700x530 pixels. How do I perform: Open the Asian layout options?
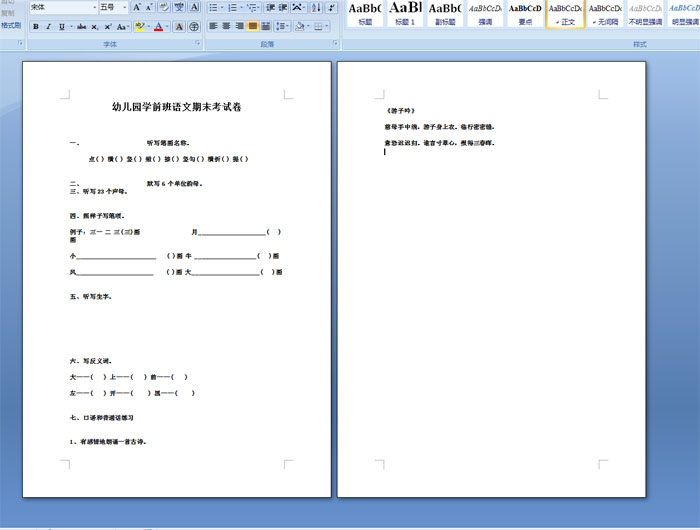(298, 8)
